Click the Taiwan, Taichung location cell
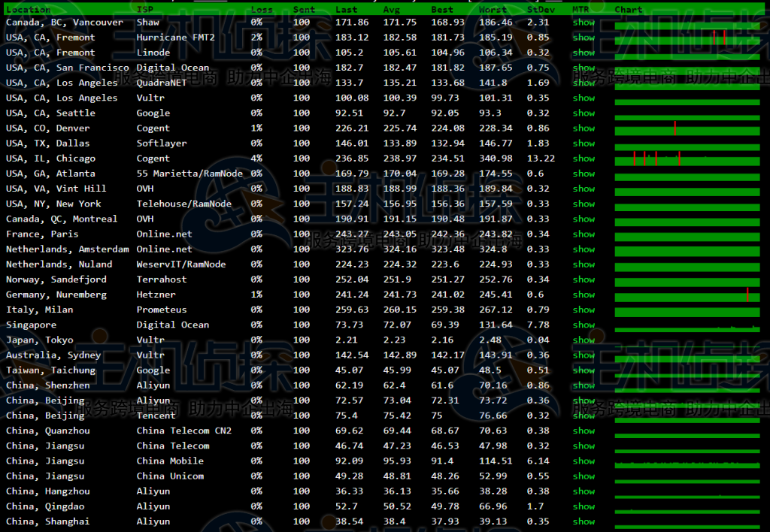770x532 pixels. click(x=50, y=370)
